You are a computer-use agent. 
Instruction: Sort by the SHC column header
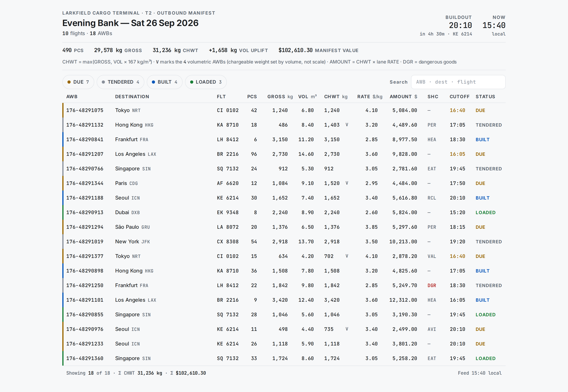pyautogui.click(x=433, y=97)
